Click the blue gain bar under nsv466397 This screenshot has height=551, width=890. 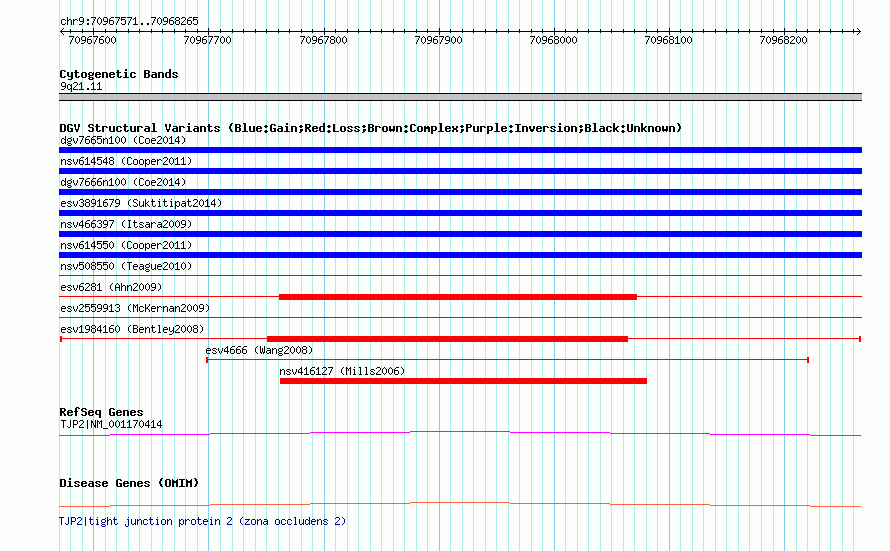pos(460,234)
